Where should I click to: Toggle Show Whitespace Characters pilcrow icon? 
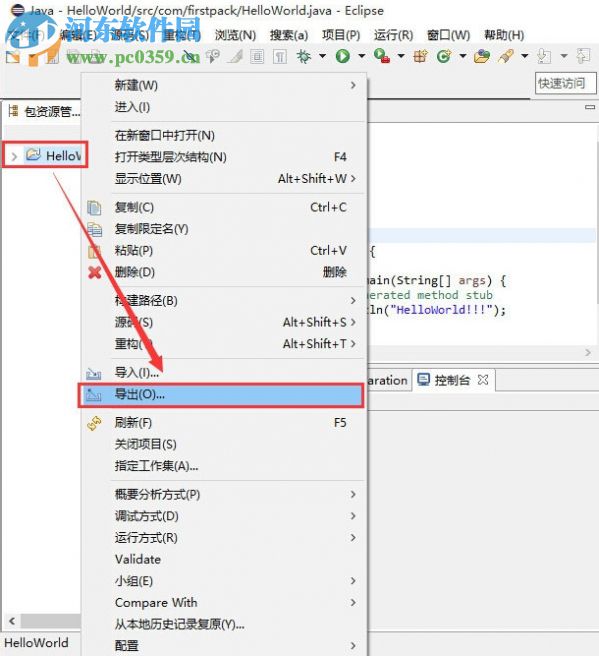coord(280,56)
